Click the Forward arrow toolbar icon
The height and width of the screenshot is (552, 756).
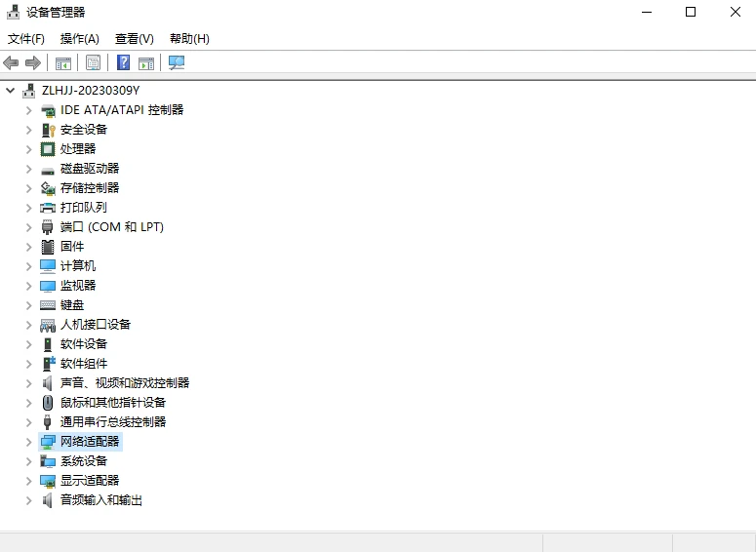(33, 62)
